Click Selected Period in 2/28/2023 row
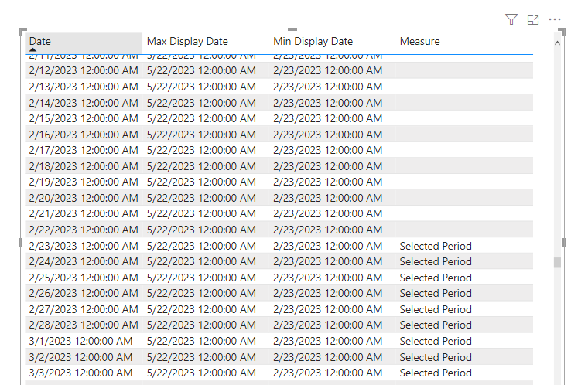Viewport: 588px width, 385px height. click(x=436, y=325)
